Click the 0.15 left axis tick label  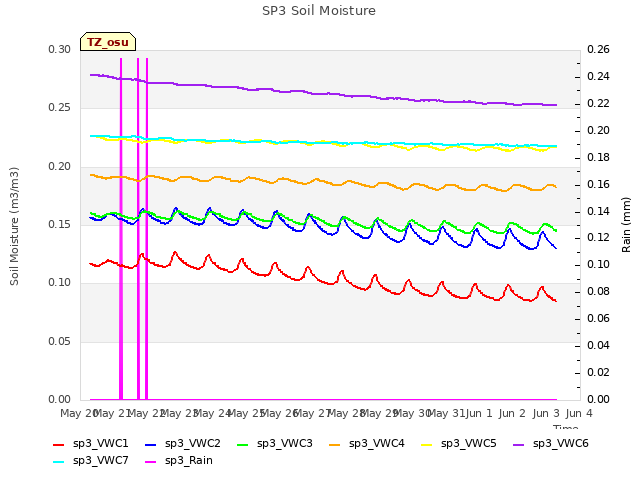tap(60, 224)
